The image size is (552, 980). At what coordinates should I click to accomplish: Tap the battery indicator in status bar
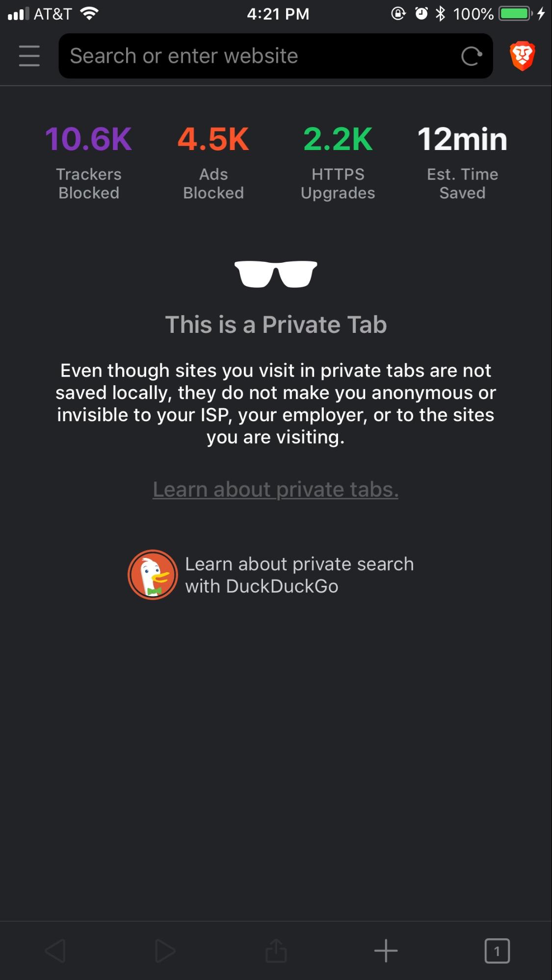(x=515, y=14)
